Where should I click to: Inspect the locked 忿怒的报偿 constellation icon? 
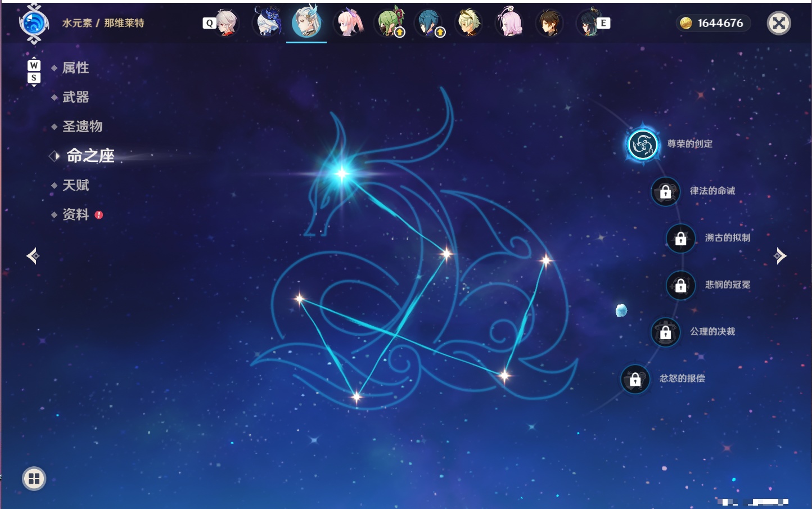pyautogui.click(x=635, y=379)
